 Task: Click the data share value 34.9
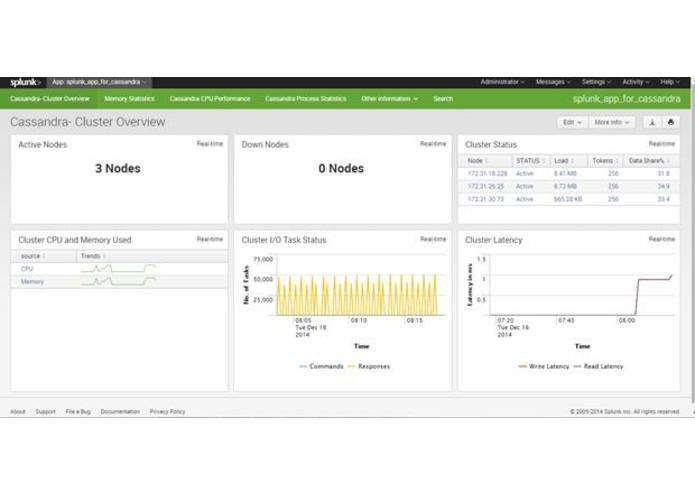point(664,187)
